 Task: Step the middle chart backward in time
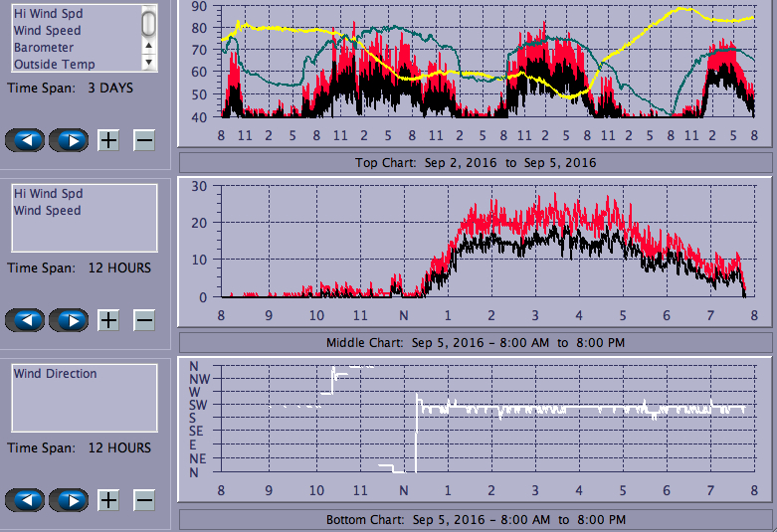tap(25, 320)
